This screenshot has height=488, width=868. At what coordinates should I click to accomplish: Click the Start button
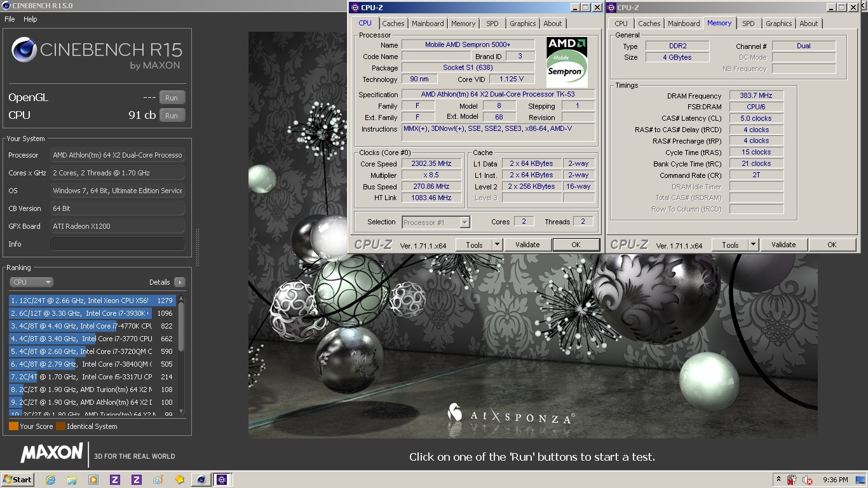point(18,480)
